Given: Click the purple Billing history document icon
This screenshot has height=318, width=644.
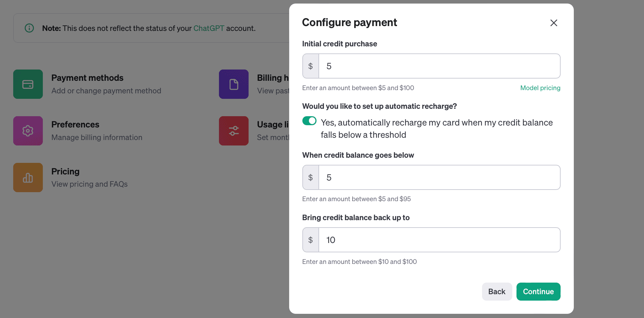Looking at the screenshot, I should 234,84.
